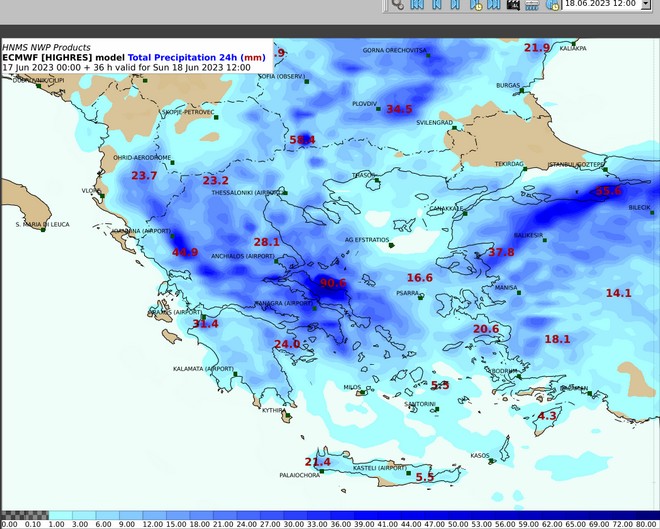Step back to previous forecast frame
The height and width of the screenshot is (529, 660).
pyautogui.click(x=436, y=5)
